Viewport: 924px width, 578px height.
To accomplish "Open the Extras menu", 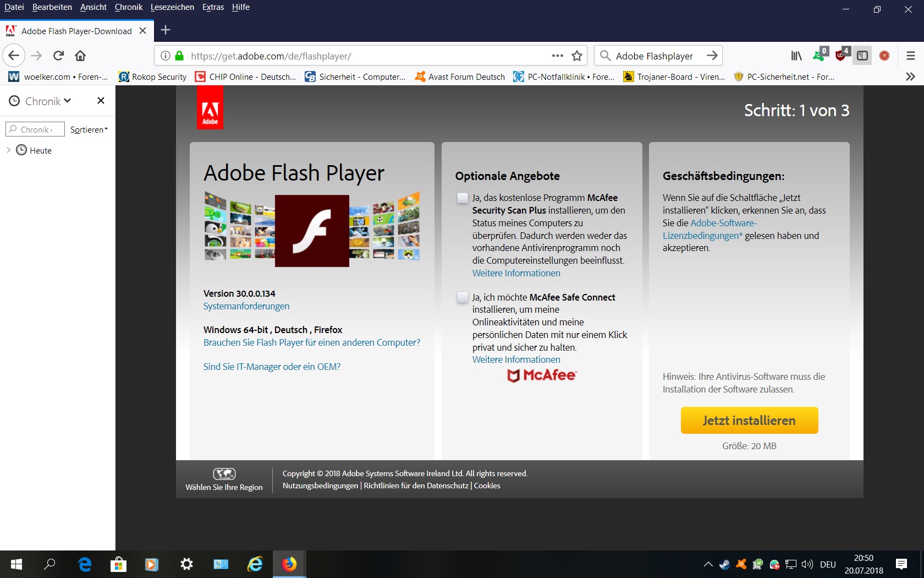I will (x=213, y=7).
